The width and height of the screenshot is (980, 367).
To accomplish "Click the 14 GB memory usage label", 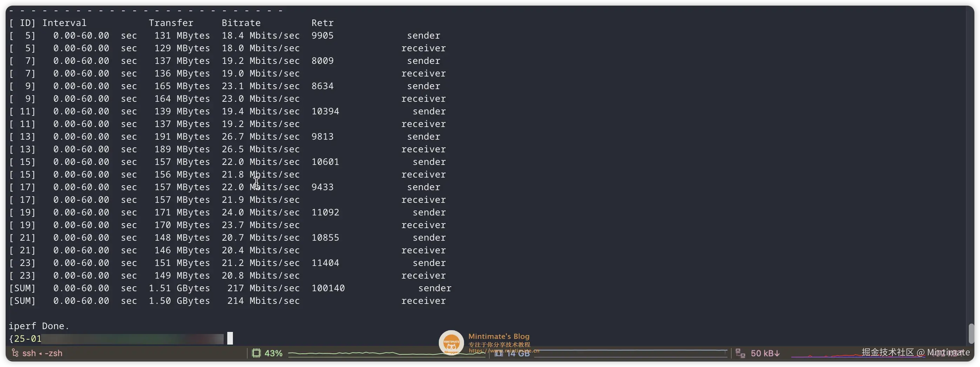I will (x=518, y=353).
